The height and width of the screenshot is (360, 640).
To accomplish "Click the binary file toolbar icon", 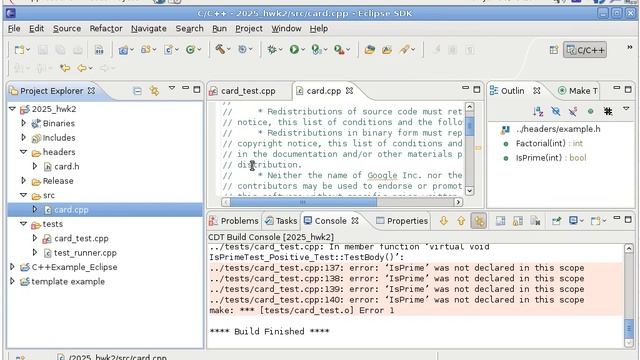I will pyautogui.click(x=99, y=50).
